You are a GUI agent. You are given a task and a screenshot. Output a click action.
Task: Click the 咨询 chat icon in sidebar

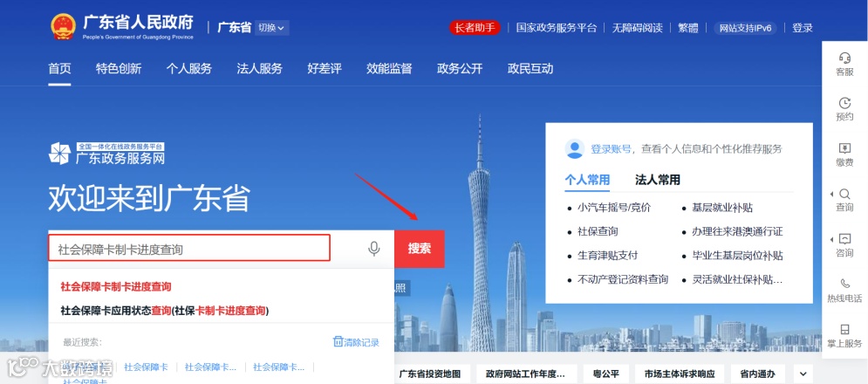tap(844, 239)
